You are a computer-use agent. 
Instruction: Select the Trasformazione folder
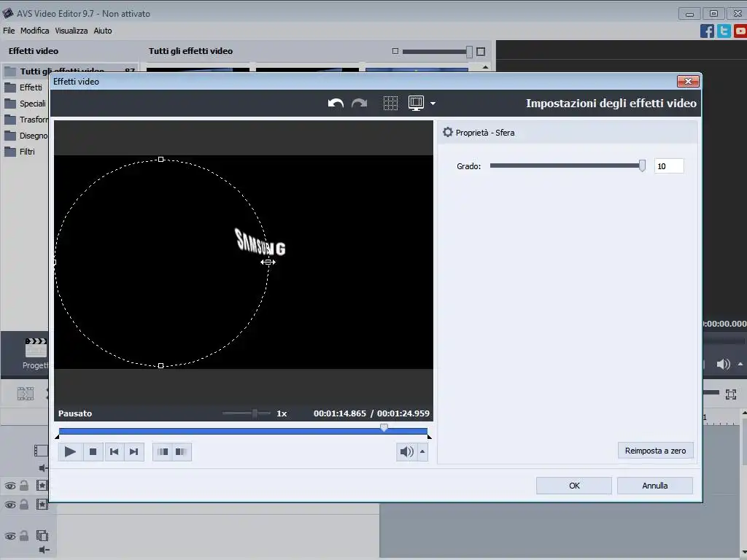(x=26, y=120)
